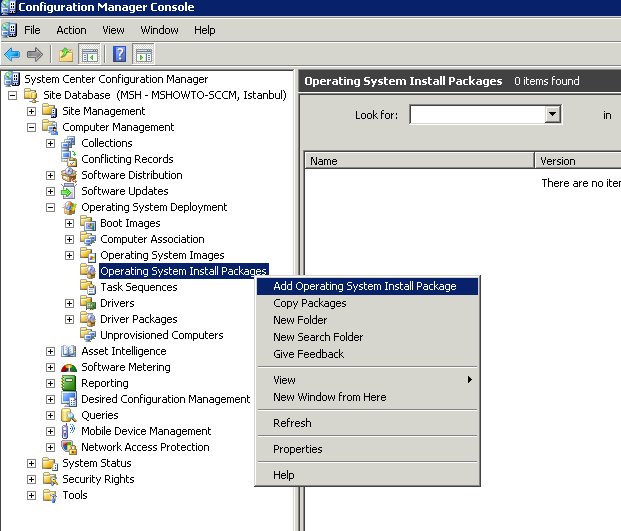The width and height of the screenshot is (621, 531).
Task: Select Copy Packages from context menu
Action: pyautogui.click(x=368, y=303)
